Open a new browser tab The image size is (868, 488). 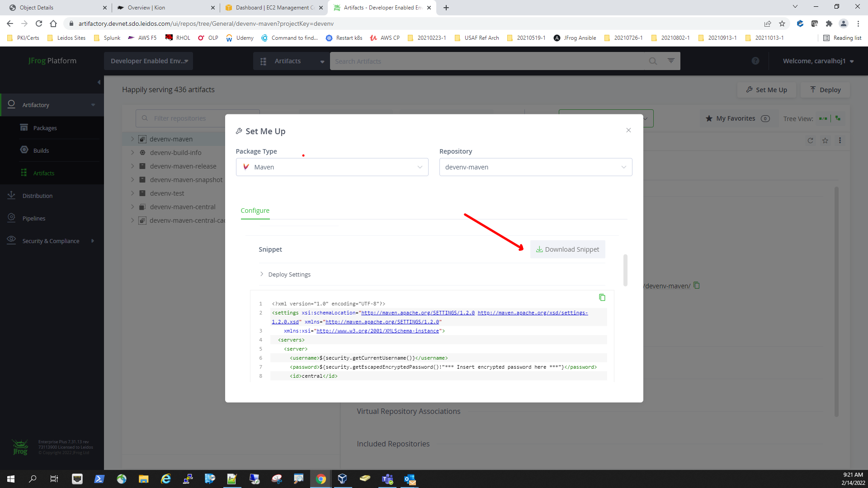(446, 8)
